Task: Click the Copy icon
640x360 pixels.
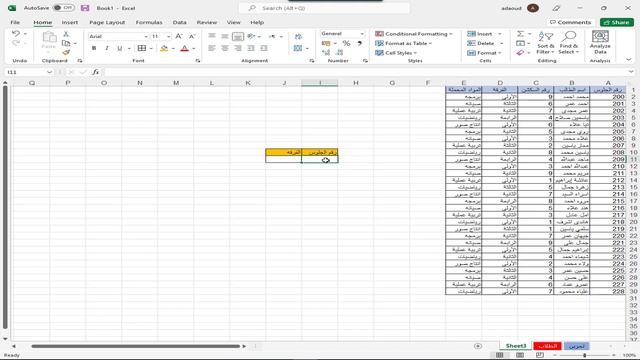Action: [66, 43]
